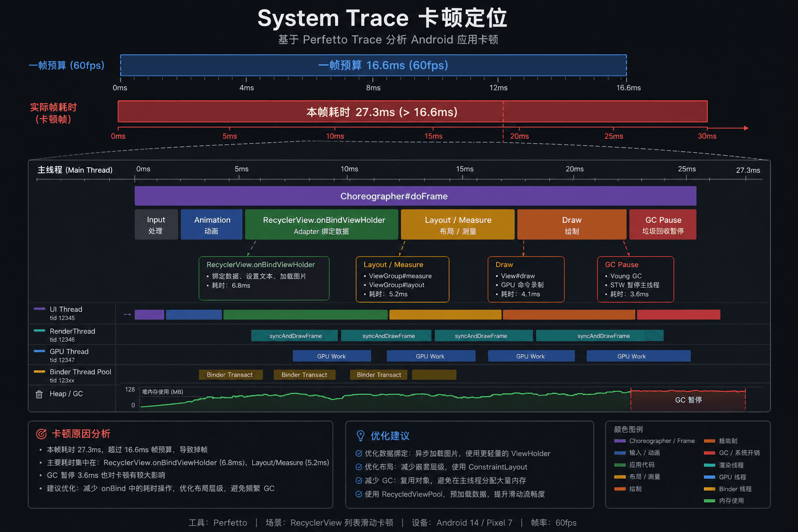Click the legend swatch for GC / 系统开销
The width and height of the screenshot is (798, 532).
(x=710, y=453)
